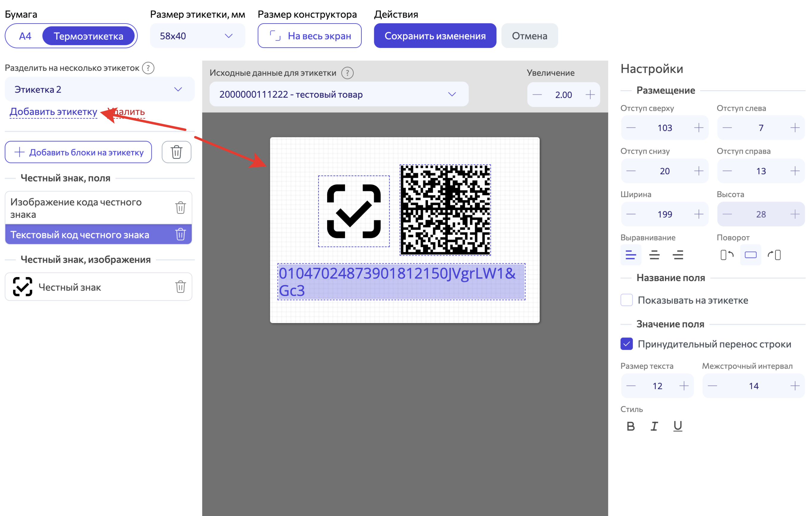Uncheck Принудительный перенос строки

tap(627, 344)
